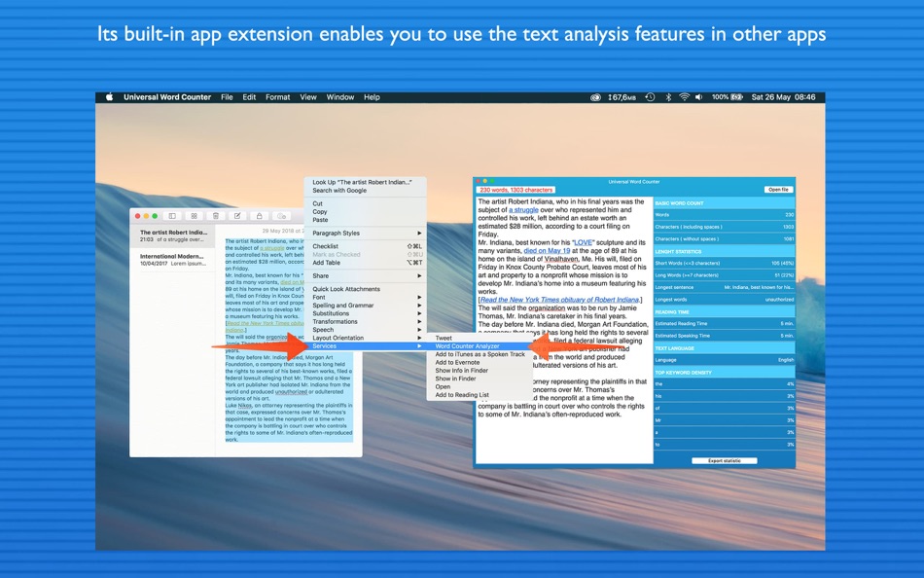Switch Notes to gallery grid view

(x=194, y=216)
